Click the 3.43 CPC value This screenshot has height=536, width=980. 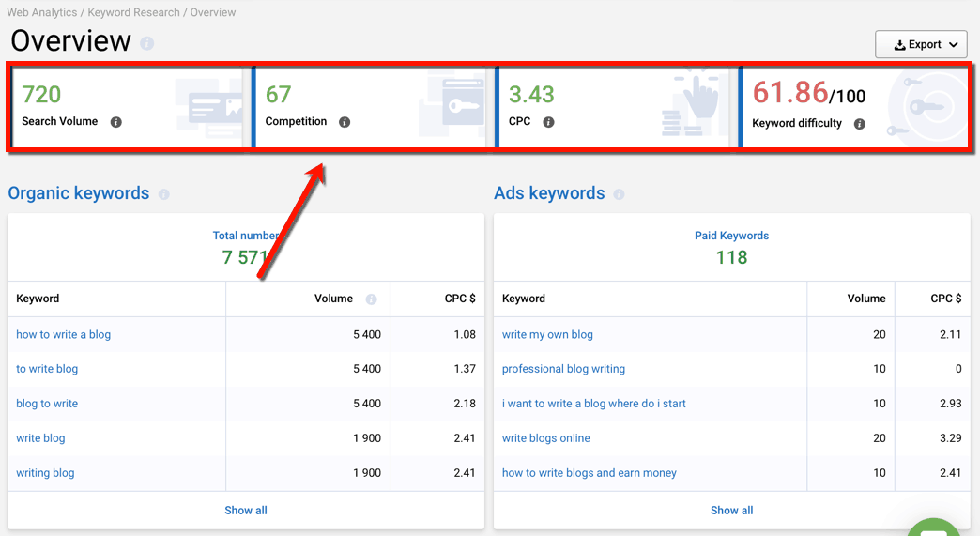[531, 94]
